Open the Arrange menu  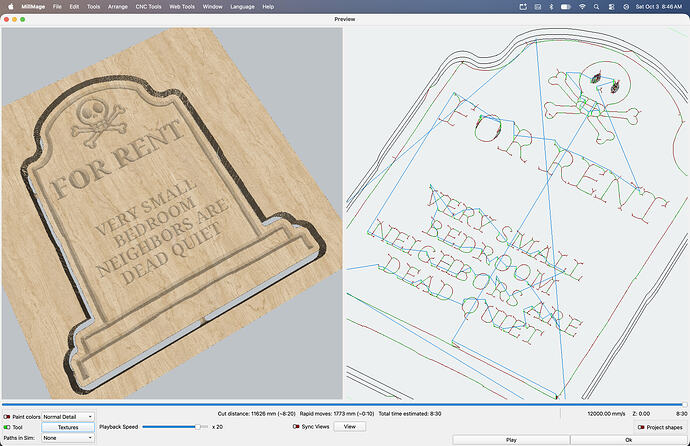click(x=117, y=7)
